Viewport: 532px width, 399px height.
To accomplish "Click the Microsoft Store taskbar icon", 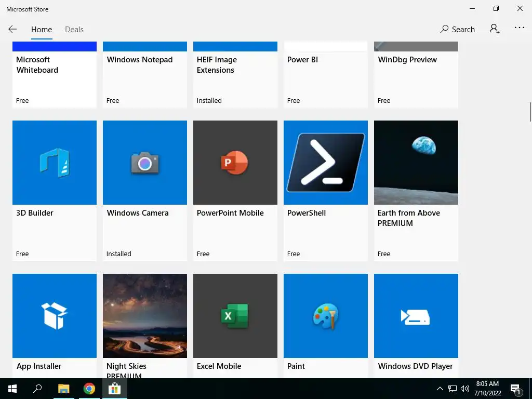I will tap(114, 389).
